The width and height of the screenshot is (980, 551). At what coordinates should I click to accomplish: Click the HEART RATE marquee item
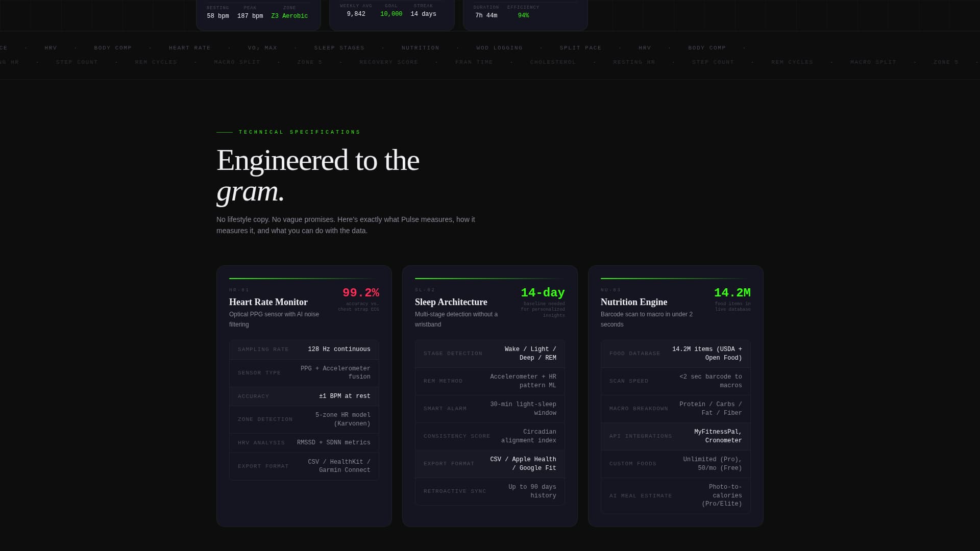(x=190, y=48)
